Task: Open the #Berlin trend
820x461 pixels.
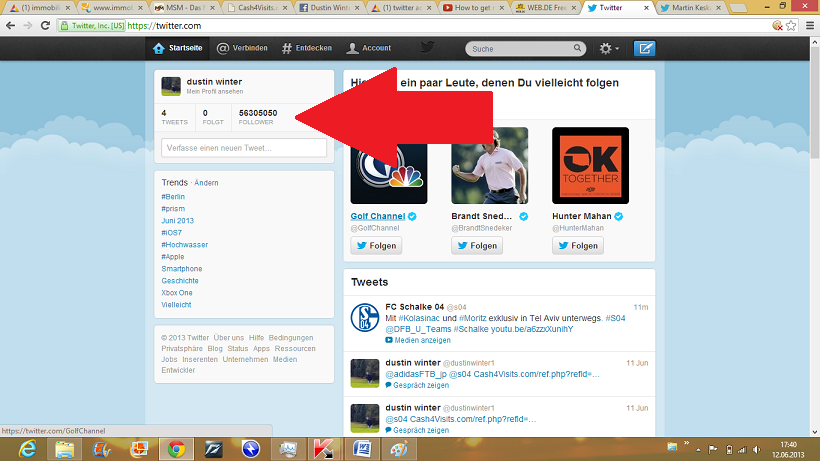Action: point(173,197)
